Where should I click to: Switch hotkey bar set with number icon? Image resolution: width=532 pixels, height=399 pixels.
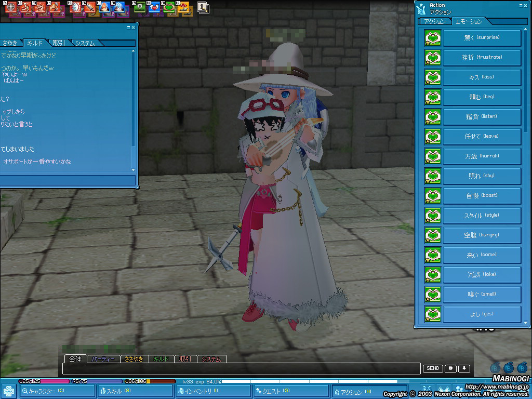tap(203, 8)
